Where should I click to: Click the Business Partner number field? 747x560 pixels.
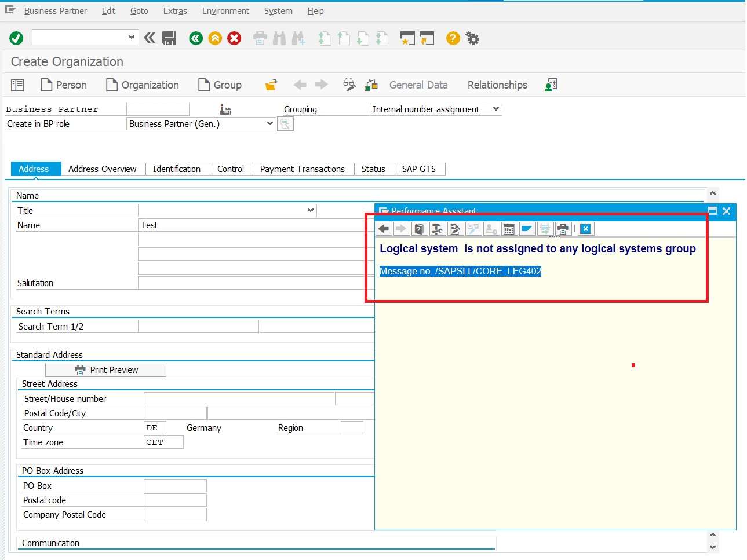(158, 109)
